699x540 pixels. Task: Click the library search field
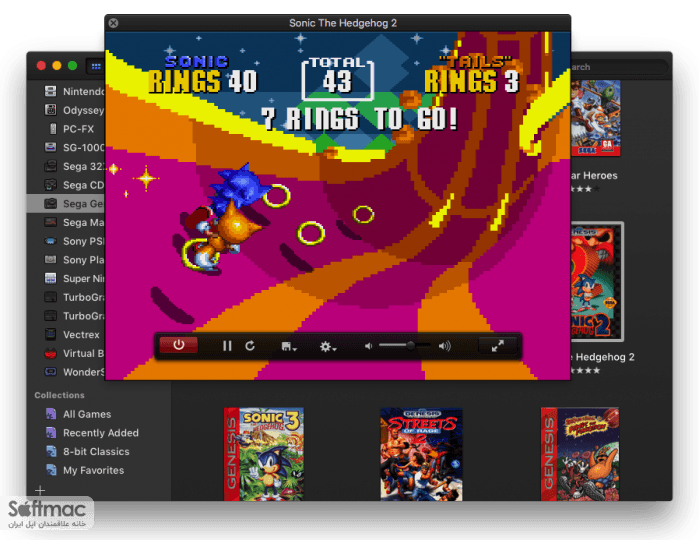(x=620, y=67)
